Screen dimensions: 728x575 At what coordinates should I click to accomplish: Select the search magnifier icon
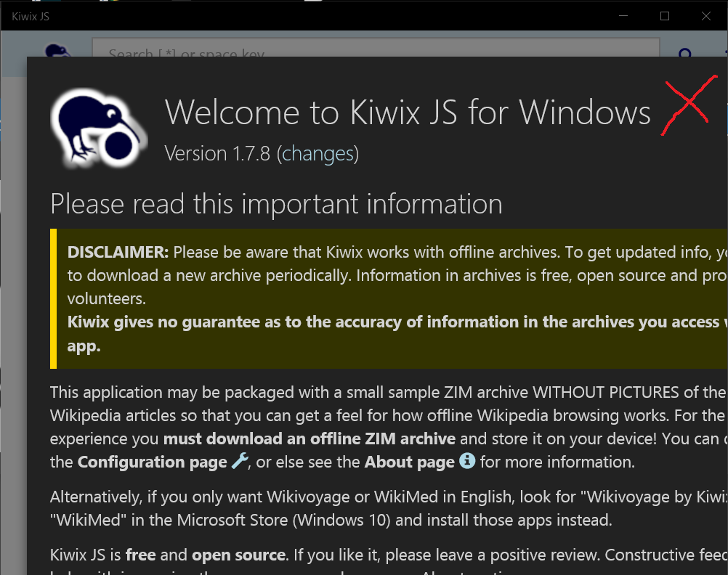[684, 54]
